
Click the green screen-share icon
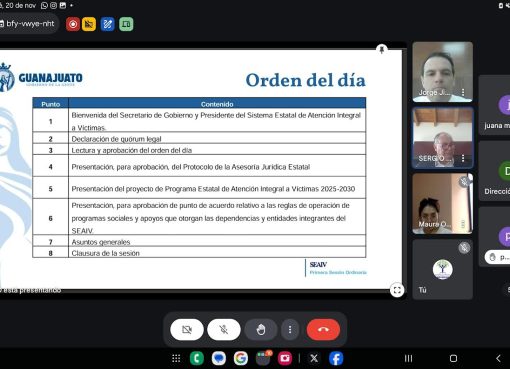point(126,24)
